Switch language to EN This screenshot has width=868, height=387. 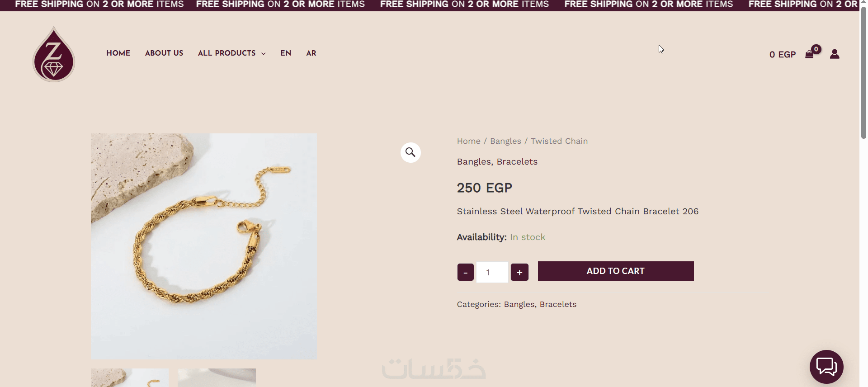click(286, 53)
